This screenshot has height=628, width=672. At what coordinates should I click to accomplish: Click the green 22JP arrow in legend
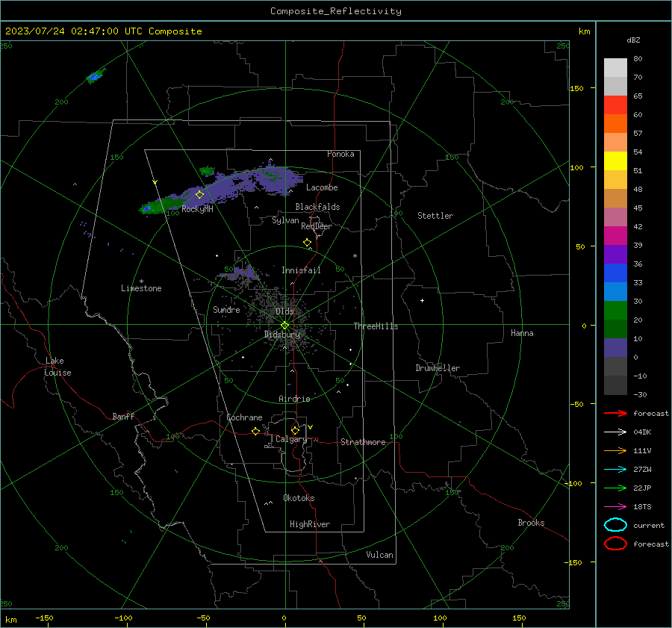[615, 488]
